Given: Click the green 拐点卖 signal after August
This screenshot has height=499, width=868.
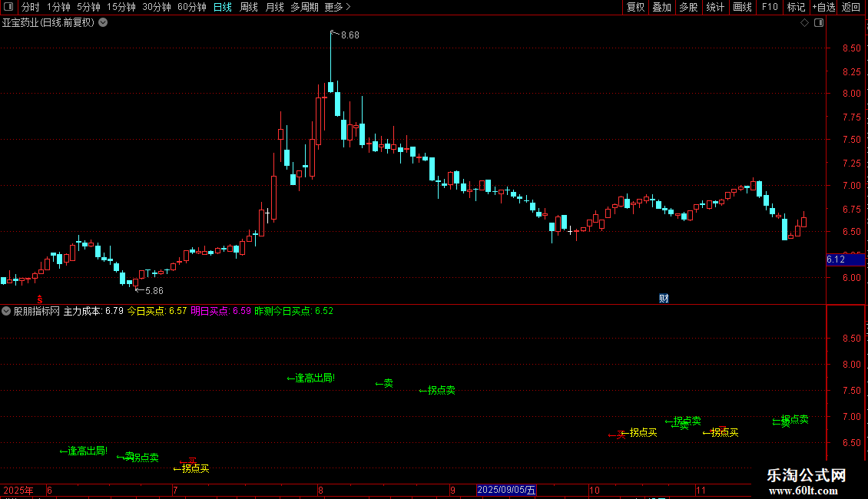Looking at the screenshot, I should click(437, 391).
